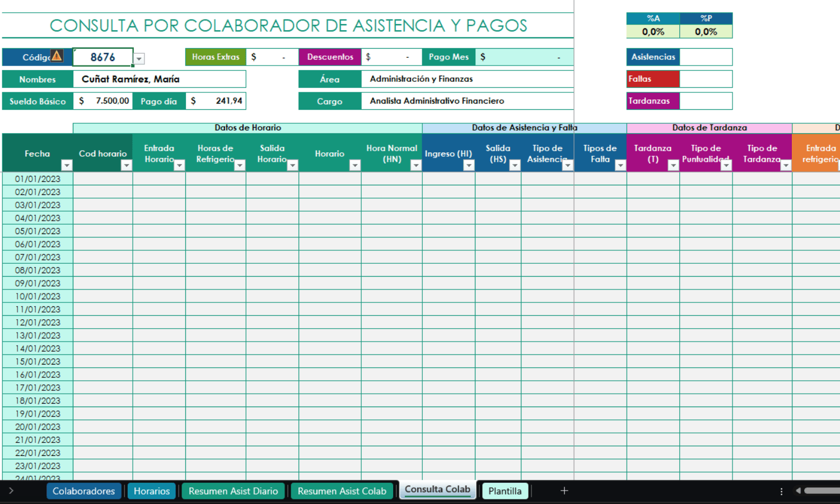
Task: Open the Horas de Refrigerio filter
Action: point(240,165)
